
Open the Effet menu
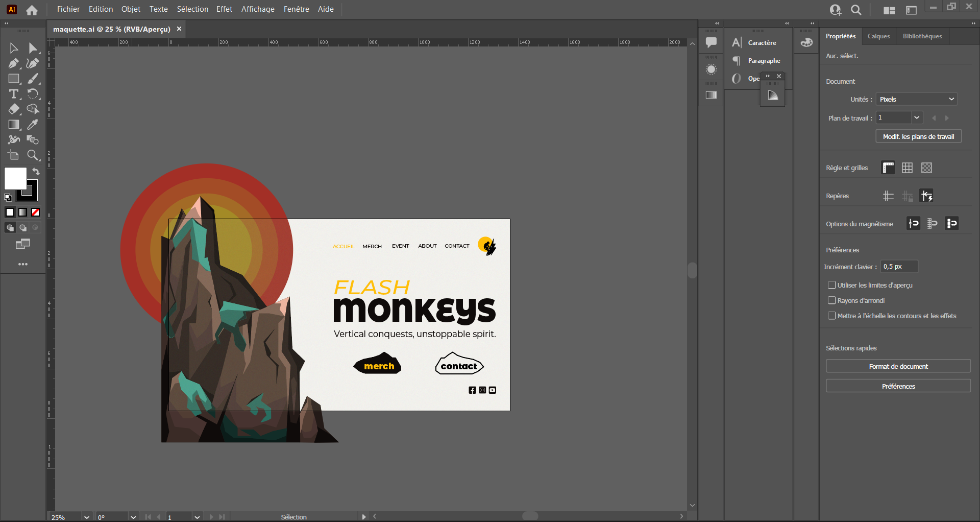224,9
